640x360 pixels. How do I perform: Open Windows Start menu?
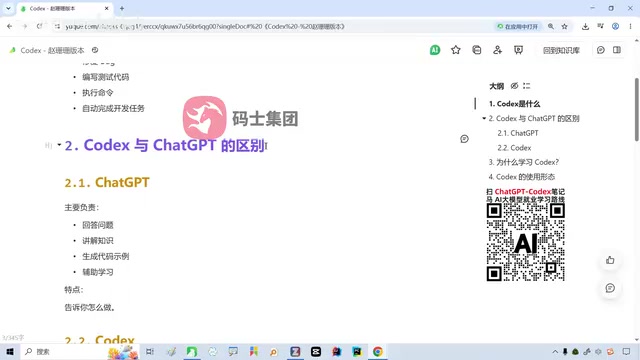[9, 351]
